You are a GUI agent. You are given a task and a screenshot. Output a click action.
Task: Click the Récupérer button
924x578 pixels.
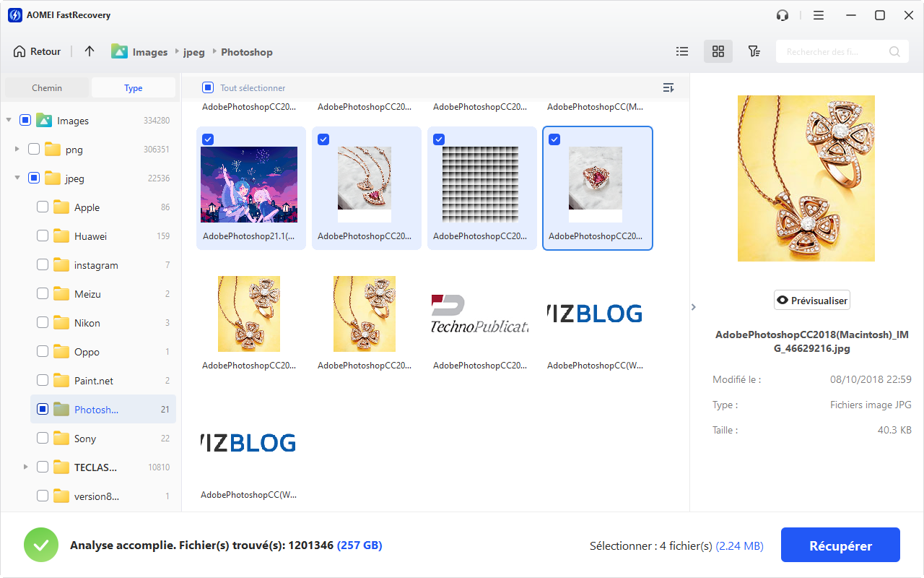[x=840, y=545]
